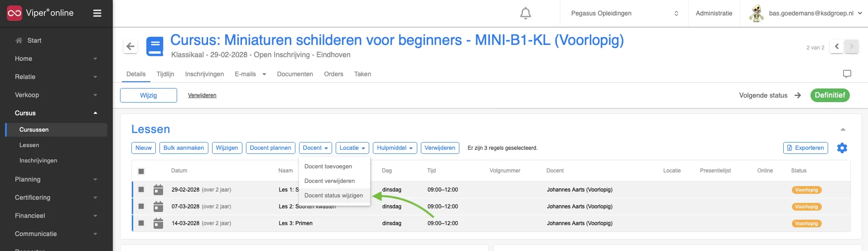868x251 pixels.
Task: Go to next course record chevron
Action: (851, 46)
